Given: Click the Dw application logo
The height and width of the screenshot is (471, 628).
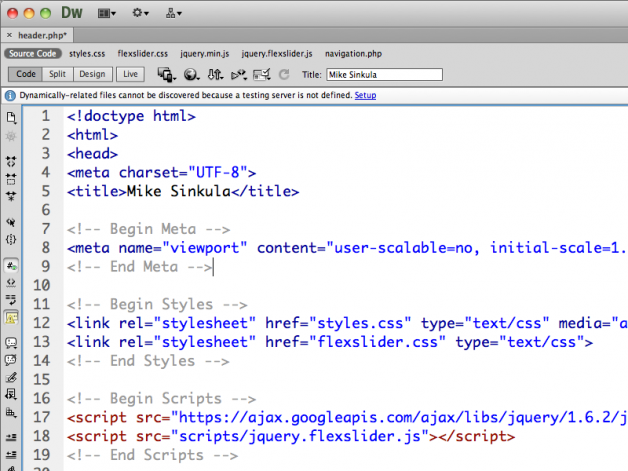Looking at the screenshot, I should [x=72, y=13].
